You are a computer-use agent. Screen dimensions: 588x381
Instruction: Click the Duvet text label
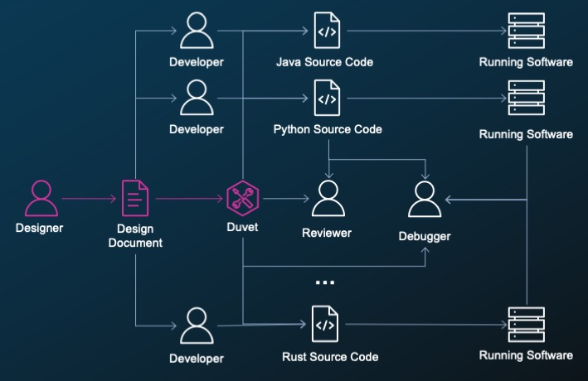pos(242,227)
